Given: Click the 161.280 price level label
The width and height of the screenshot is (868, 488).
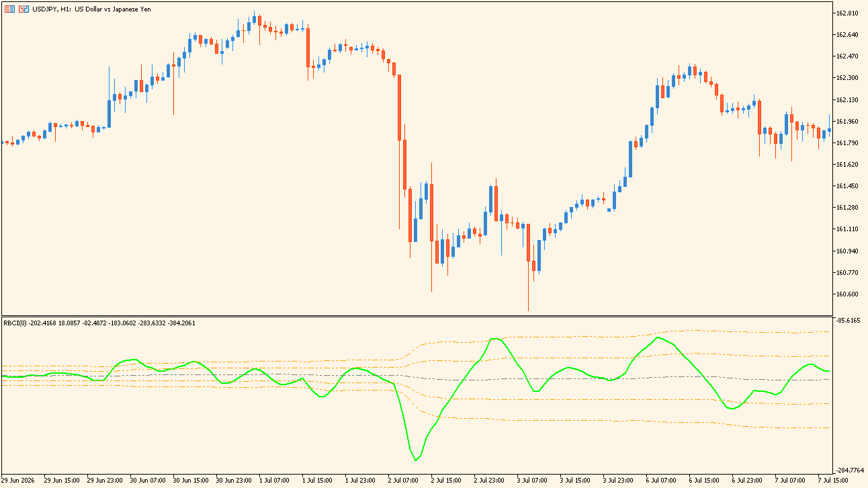Looking at the screenshot, I should click(848, 208).
